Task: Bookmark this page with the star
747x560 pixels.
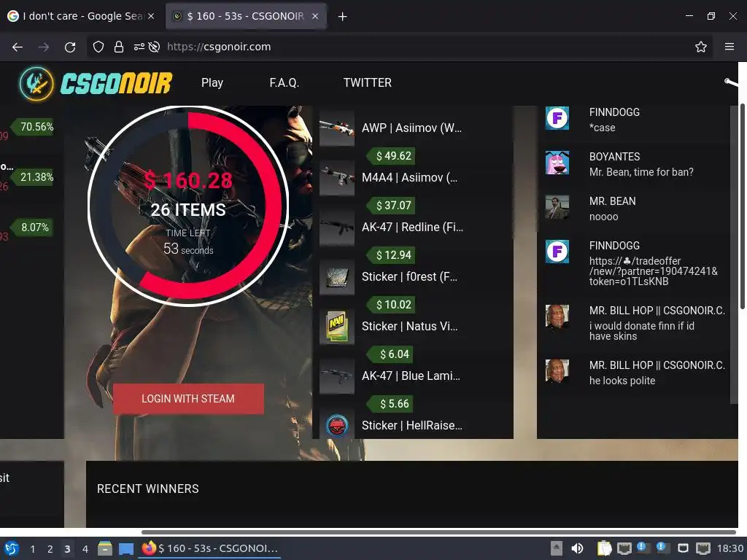Action: (x=701, y=47)
